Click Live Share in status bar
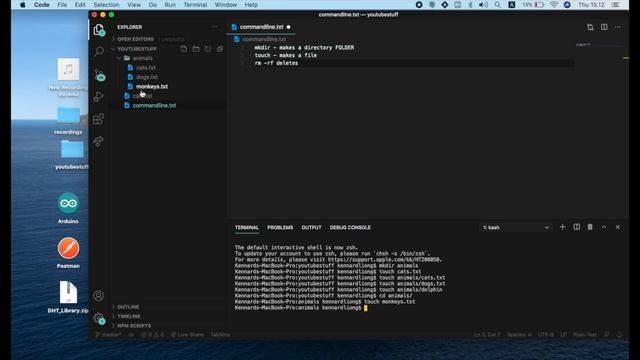This screenshot has width=640, height=360. [x=187, y=335]
